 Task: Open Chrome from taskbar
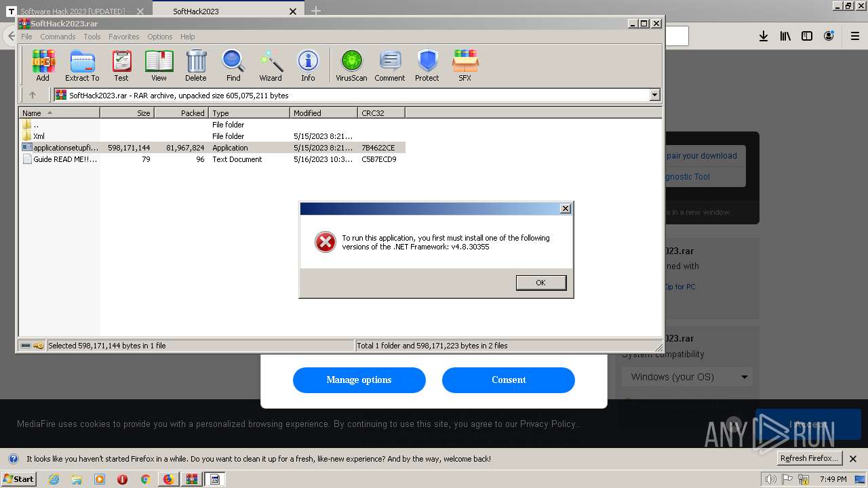click(144, 479)
